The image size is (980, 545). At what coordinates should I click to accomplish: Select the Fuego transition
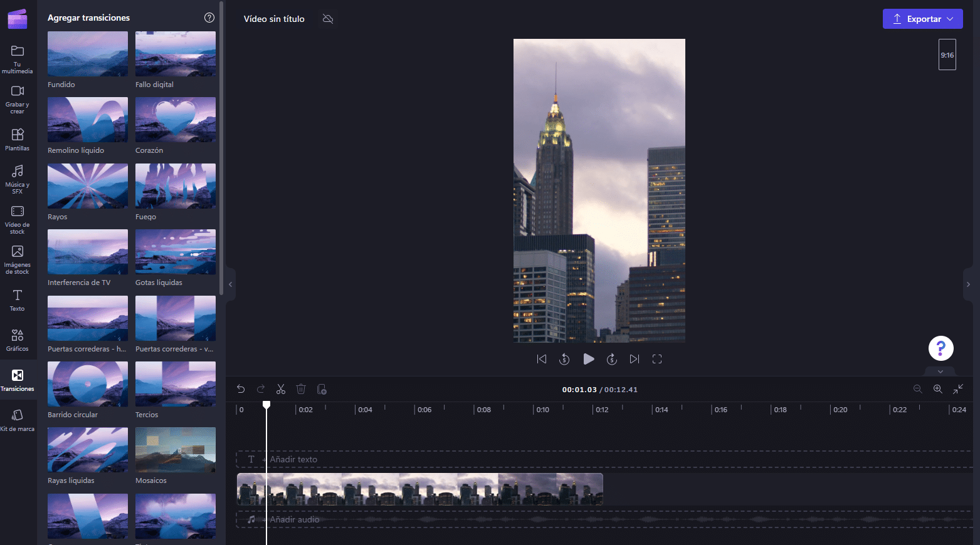click(x=176, y=186)
